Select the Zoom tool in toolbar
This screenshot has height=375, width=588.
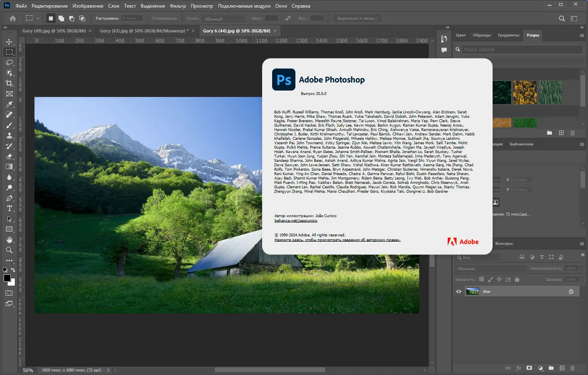coord(10,250)
